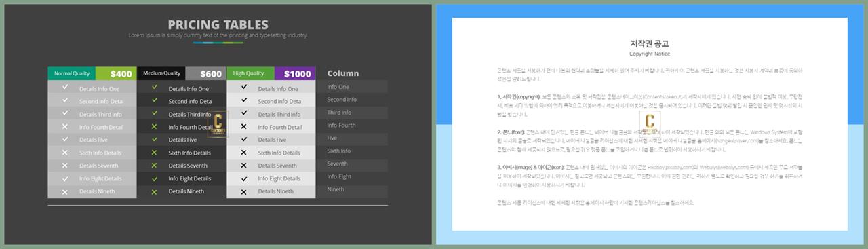Click the black cross beside High Quality Sixth Info Details
The image size is (868, 249).
pyautogui.click(x=244, y=152)
